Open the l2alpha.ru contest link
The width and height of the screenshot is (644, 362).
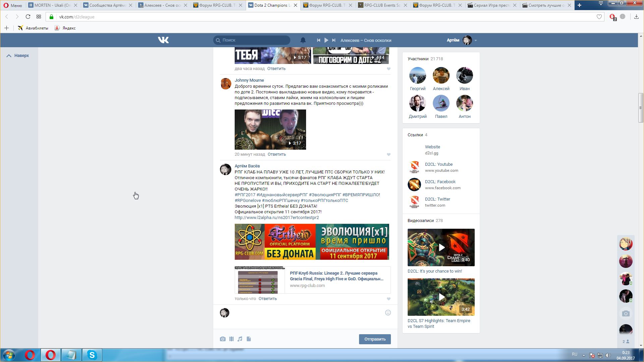point(277,218)
